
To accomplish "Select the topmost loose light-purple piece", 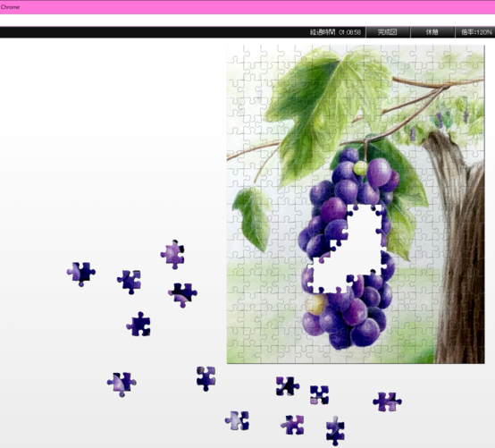I will pos(172,255).
